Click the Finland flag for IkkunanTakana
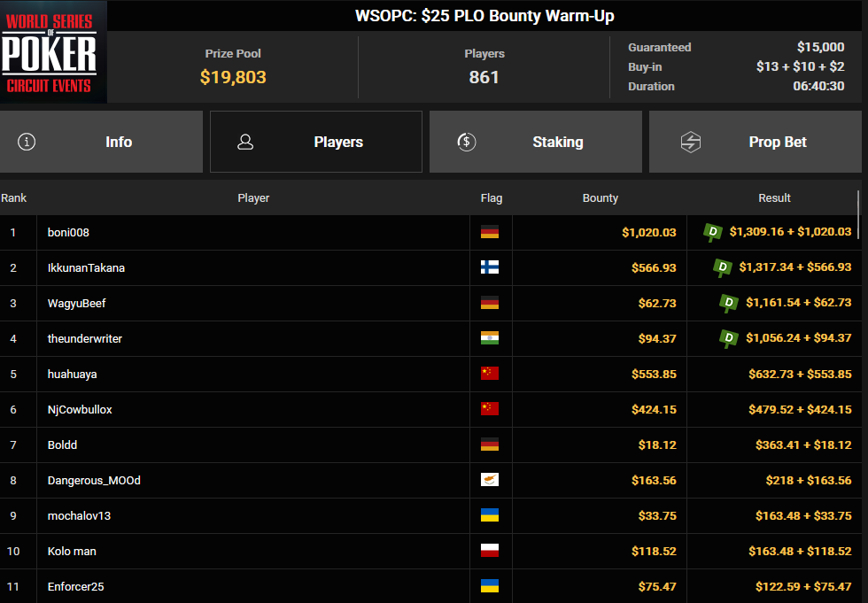The width and height of the screenshot is (868, 603). pos(490,267)
